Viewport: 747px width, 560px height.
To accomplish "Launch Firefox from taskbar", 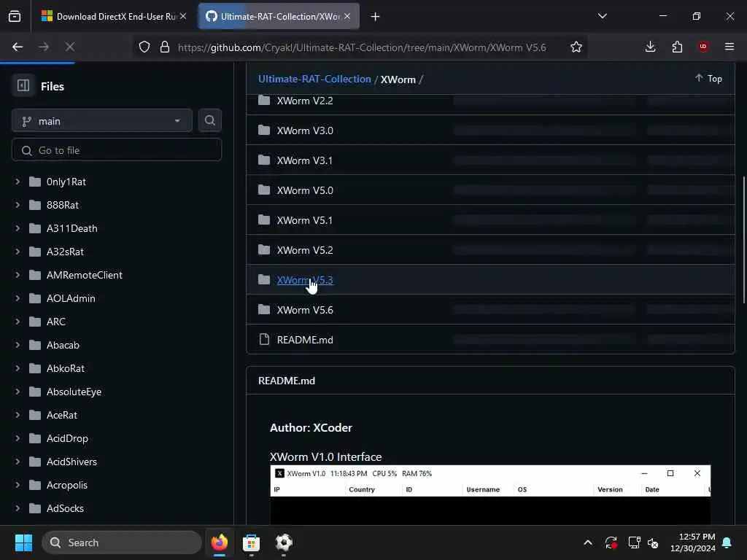I will [x=220, y=542].
